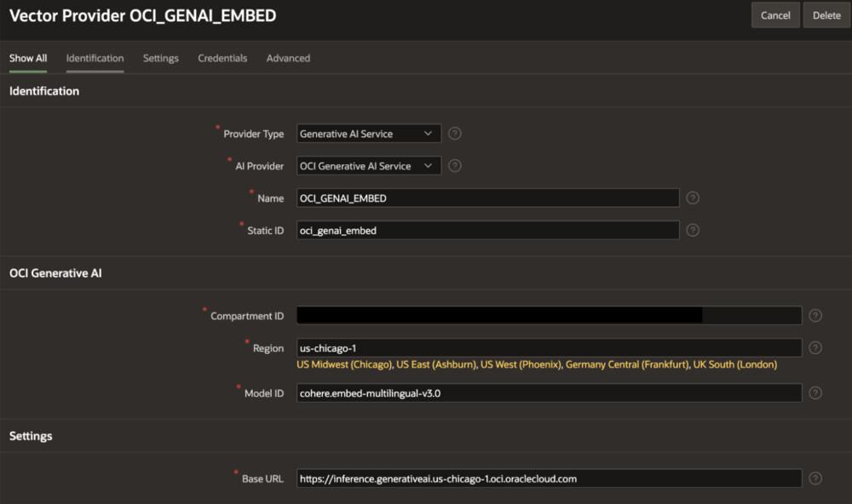The height and width of the screenshot is (504, 852).
Task: Open help for the Name field
Action: (693, 198)
